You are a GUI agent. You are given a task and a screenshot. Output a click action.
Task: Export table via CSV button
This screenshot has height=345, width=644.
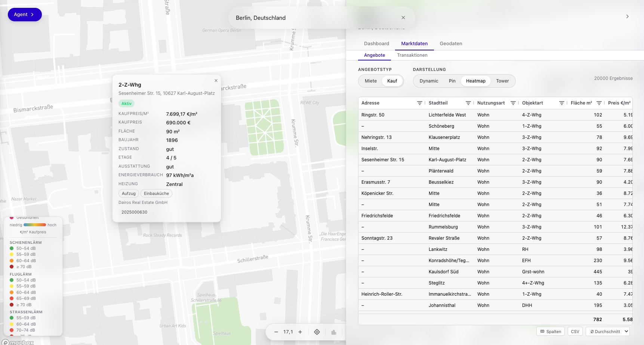575,332
